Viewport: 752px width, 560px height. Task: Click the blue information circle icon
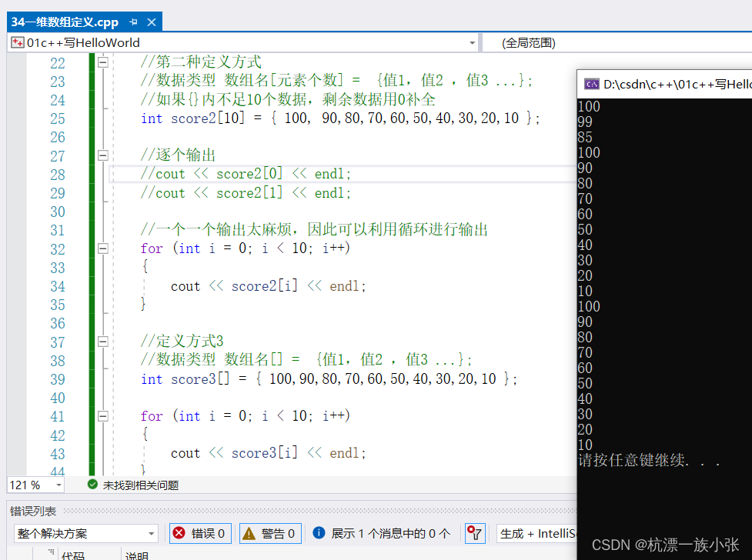(x=319, y=532)
